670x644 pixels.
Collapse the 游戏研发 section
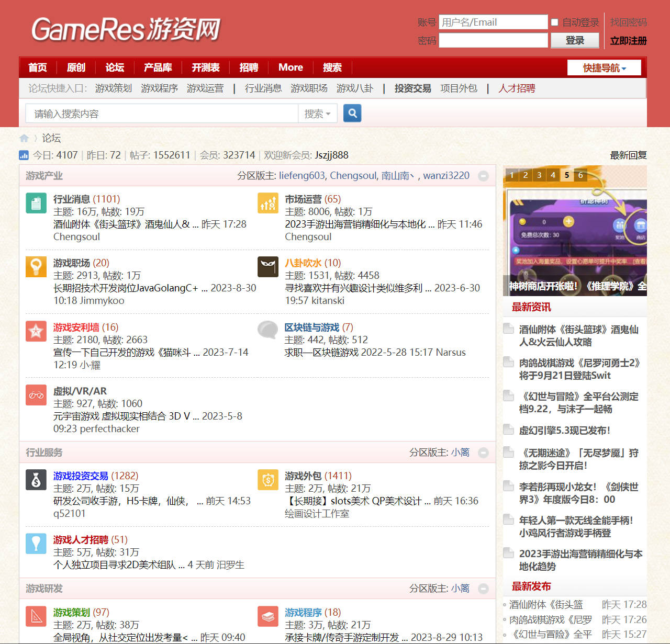click(484, 589)
